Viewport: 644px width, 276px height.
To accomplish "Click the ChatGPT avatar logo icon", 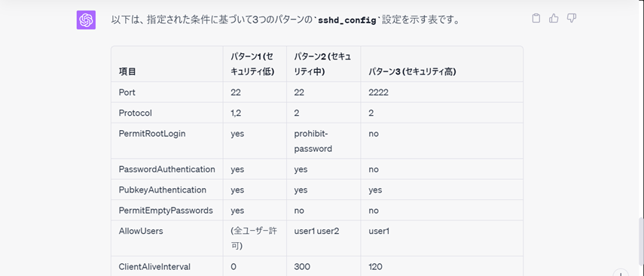I will click(86, 20).
